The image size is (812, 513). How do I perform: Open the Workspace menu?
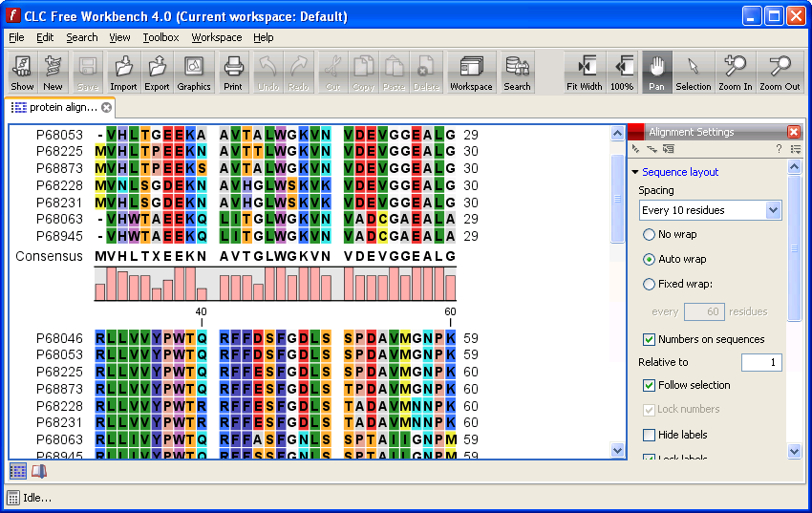[216, 37]
